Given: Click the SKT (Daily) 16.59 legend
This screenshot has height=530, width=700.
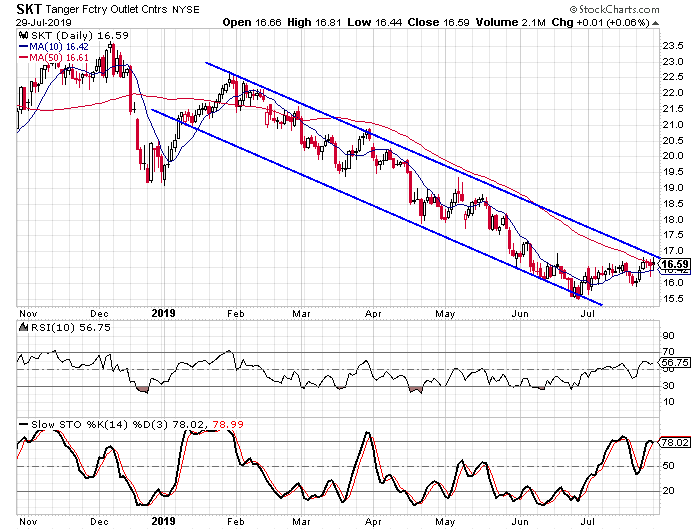Looking at the screenshot, I should 79,36.
